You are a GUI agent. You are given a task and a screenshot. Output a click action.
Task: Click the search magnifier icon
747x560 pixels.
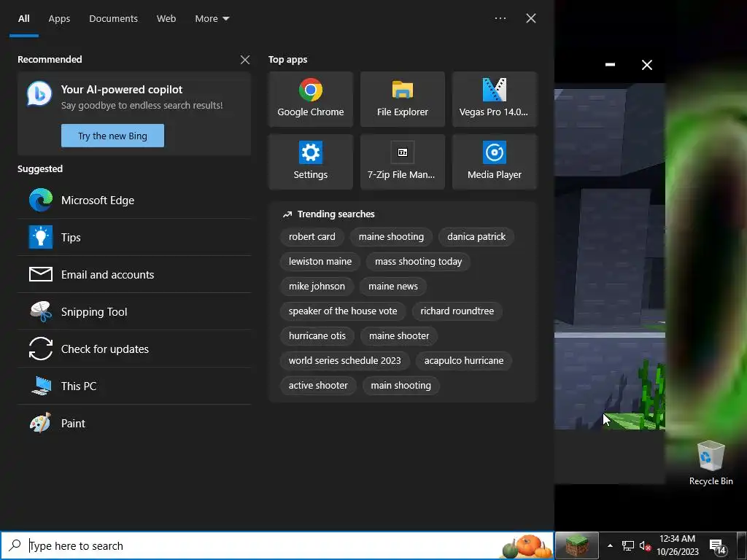click(x=15, y=545)
